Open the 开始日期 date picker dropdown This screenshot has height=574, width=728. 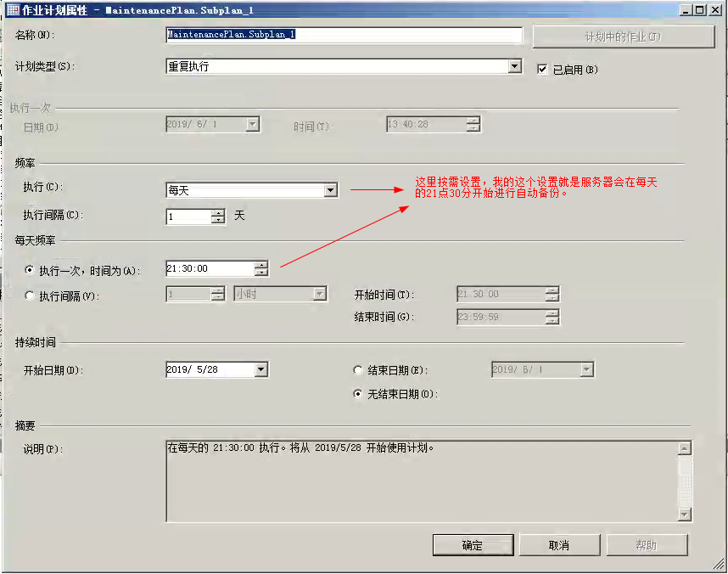pos(260,369)
